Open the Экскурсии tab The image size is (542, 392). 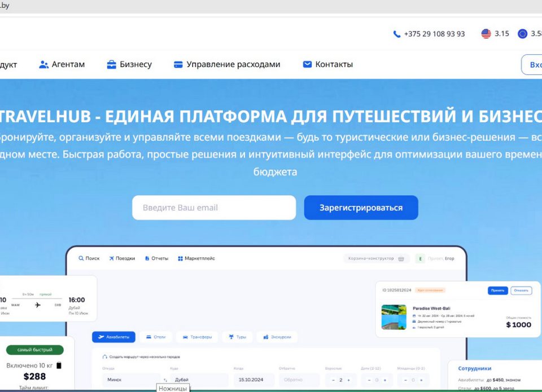277,337
